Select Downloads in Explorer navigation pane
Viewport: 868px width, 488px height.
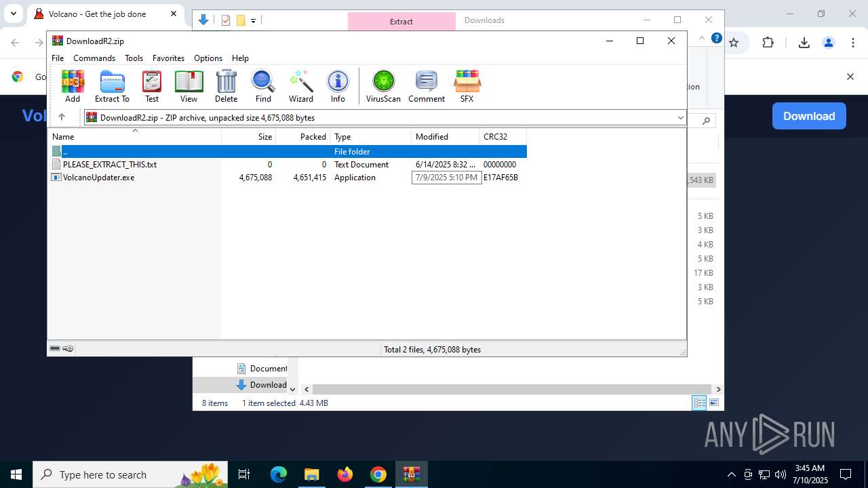pos(262,385)
